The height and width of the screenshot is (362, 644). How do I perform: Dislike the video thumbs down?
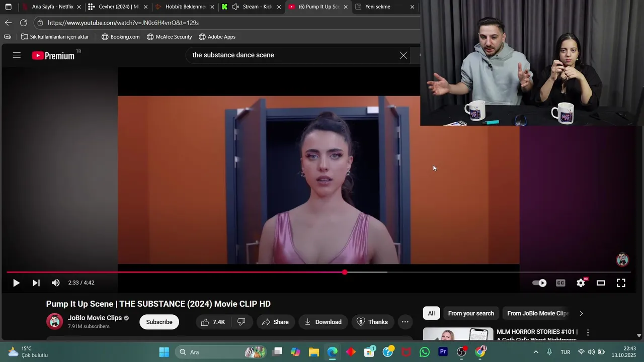pyautogui.click(x=242, y=322)
